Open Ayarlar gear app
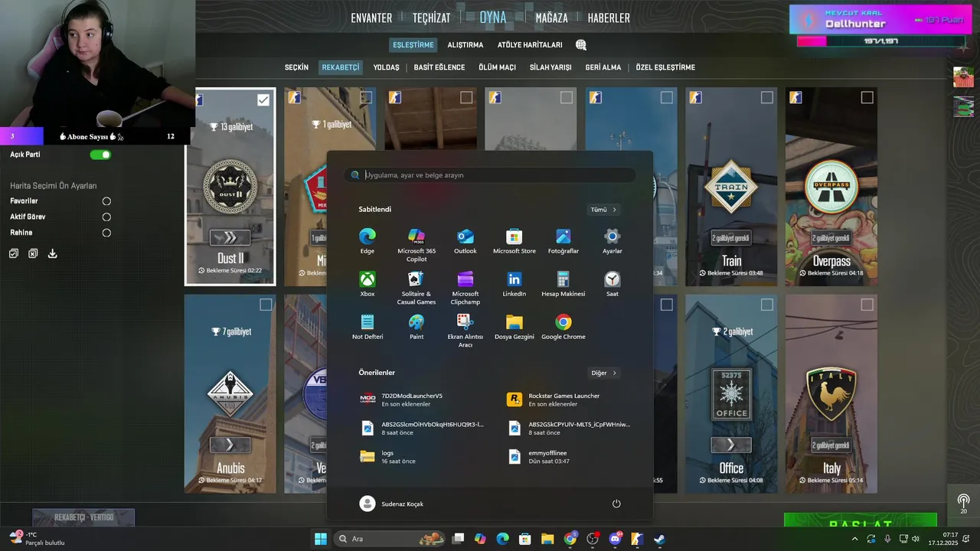 [612, 241]
